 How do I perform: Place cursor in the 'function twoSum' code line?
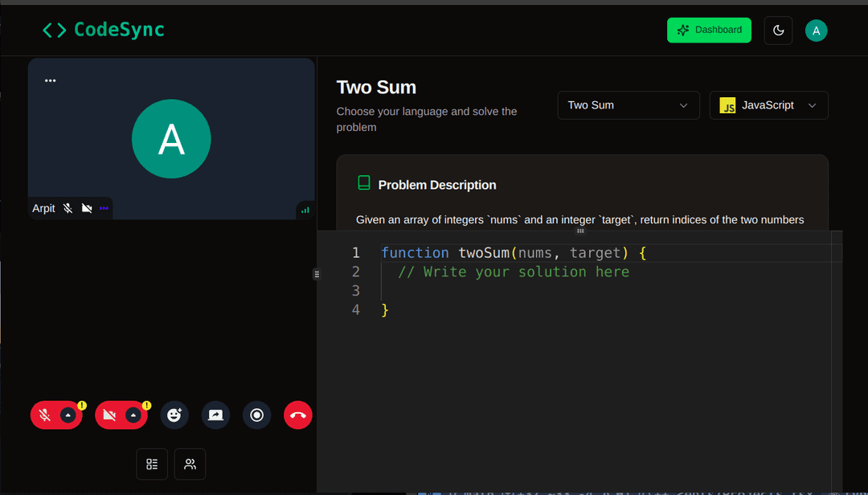coord(514,253)
